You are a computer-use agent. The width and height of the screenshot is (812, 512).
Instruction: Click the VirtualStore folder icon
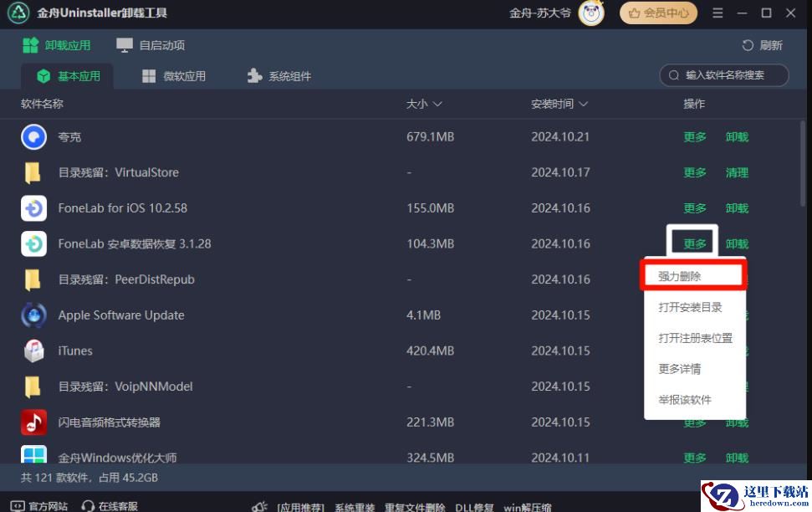[x=33, y=172]
